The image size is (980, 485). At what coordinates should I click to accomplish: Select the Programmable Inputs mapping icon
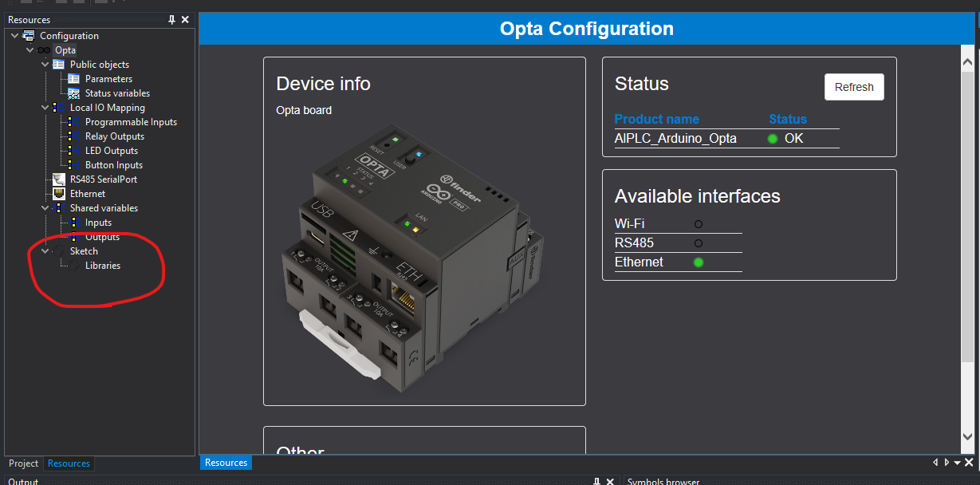(x=75, y=121)
